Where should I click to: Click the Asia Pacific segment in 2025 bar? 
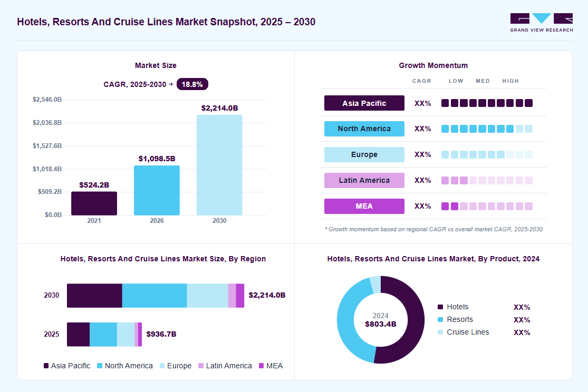pos(79,334)
